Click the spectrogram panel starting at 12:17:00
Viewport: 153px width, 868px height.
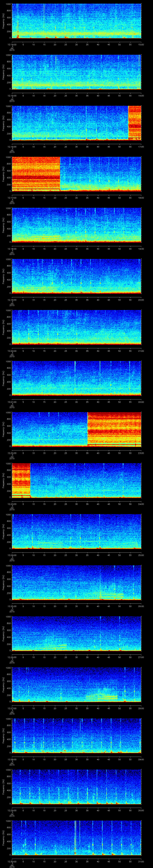pyautogui.click(x=76, y=174)
